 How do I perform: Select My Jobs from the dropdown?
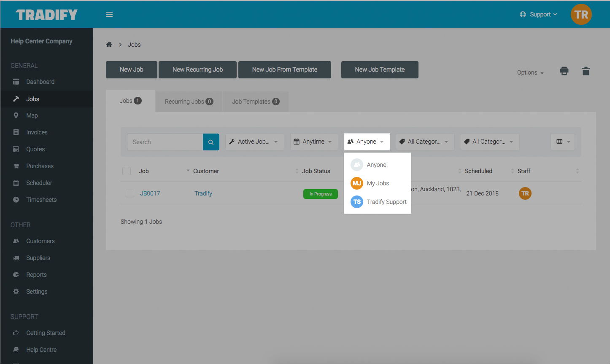[x=378, y=183]
